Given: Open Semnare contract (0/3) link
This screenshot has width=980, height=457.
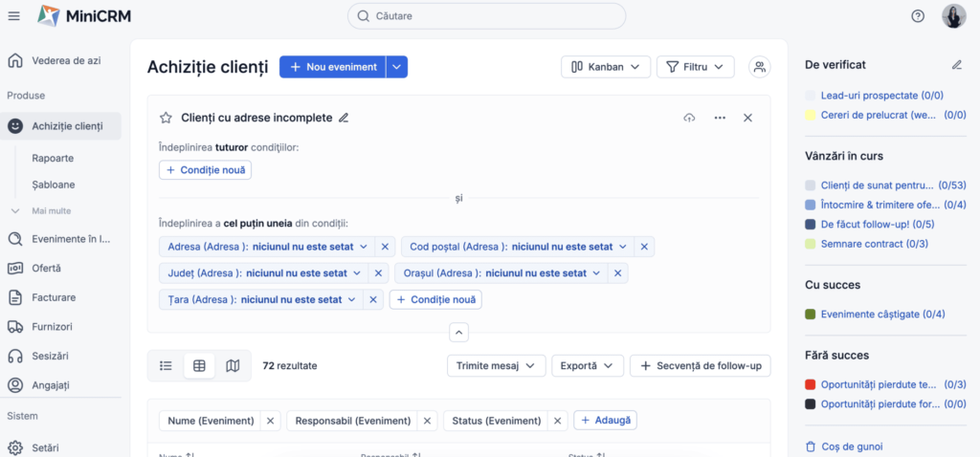Looking at the screenshot, I should [875, 244].
